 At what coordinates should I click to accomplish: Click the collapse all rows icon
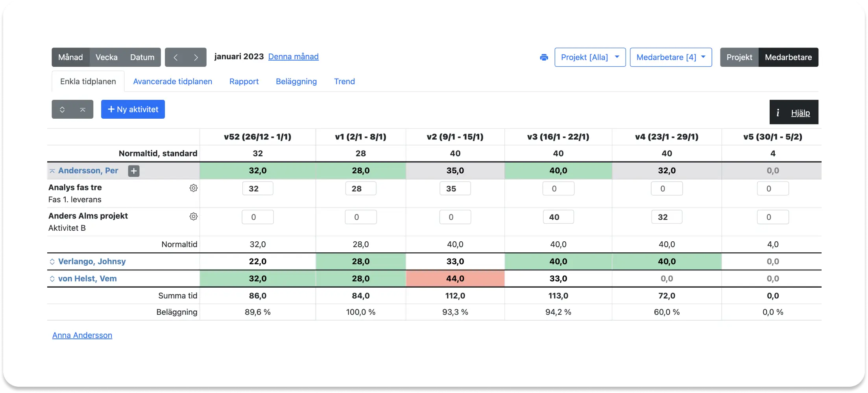tap(83, 110)
